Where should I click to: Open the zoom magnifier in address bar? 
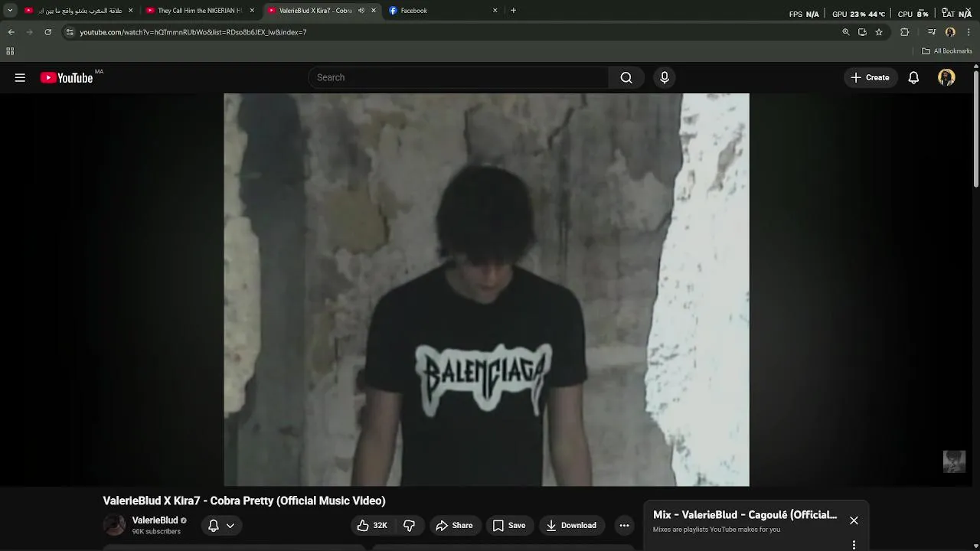[x=846, y=32]
